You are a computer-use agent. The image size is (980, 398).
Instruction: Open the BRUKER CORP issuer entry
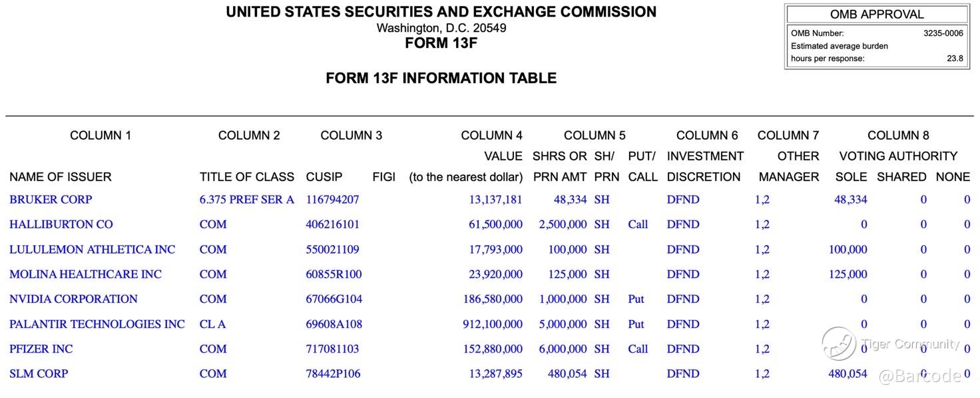coord(51,200)
